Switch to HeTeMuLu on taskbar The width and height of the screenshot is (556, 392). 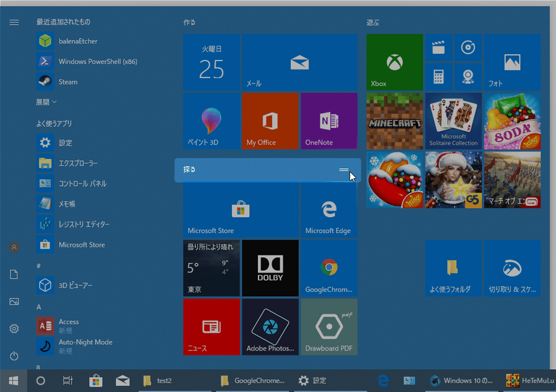(x=529, y=381)
